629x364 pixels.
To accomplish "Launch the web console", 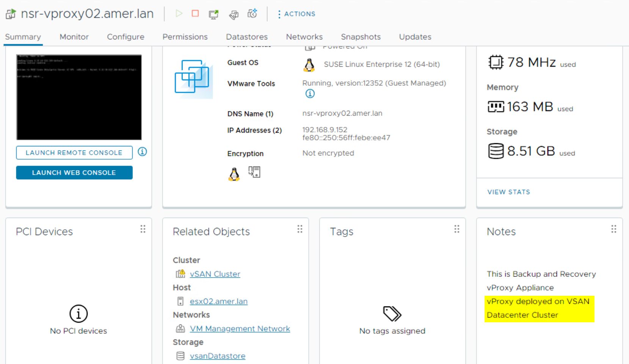I will tap(74, 173).
